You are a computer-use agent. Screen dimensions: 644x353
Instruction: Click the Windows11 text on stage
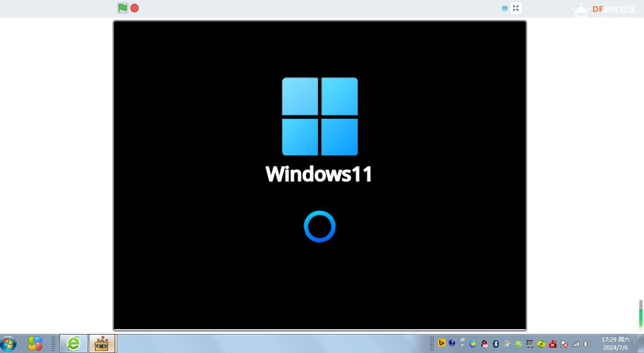(x=319, y=174)
